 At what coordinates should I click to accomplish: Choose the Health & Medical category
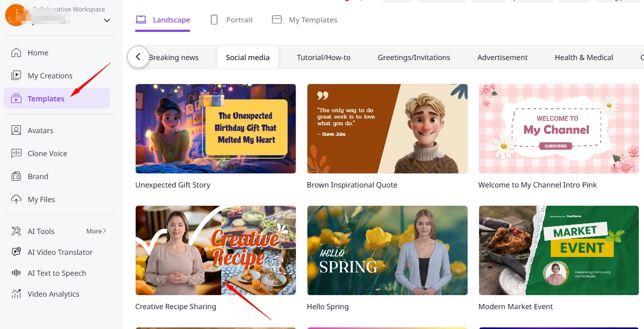point(583,57)
